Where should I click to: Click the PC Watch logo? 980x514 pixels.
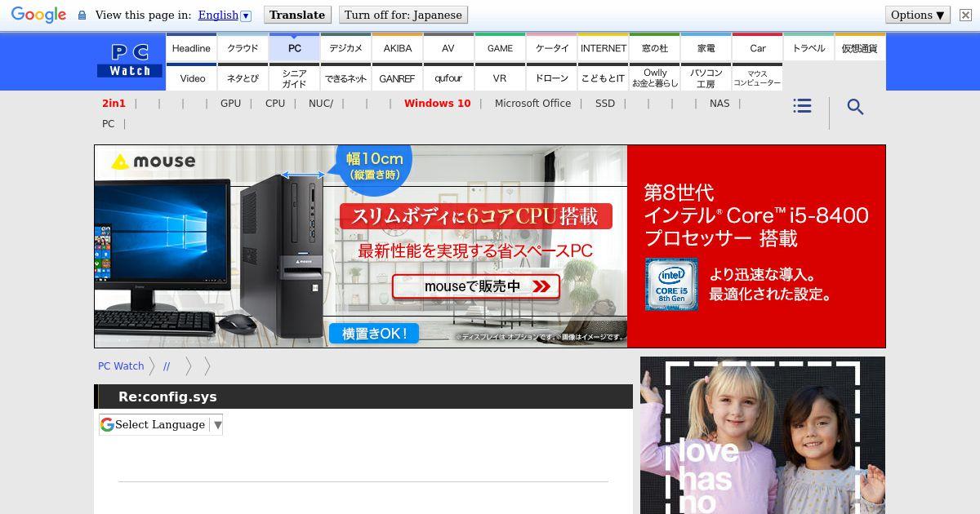coord(131,61)
